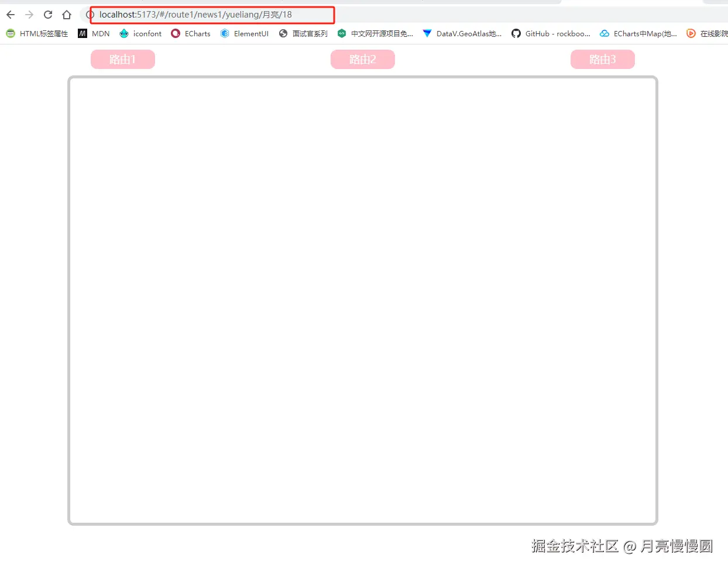Open the ECharts bookmark
Viewport: 728px width, 569px height.
click(x=191, y=34)
